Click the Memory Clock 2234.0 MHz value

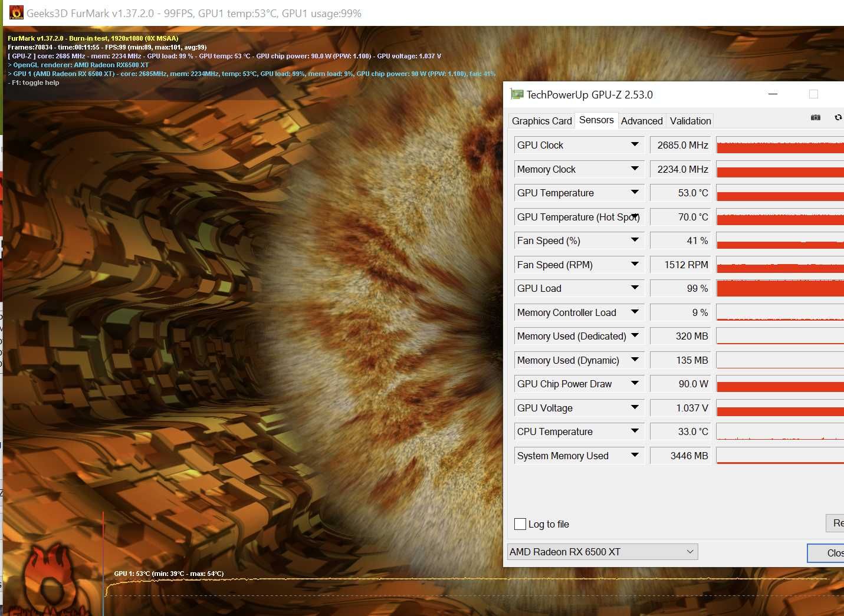click(x=679, y=169)
